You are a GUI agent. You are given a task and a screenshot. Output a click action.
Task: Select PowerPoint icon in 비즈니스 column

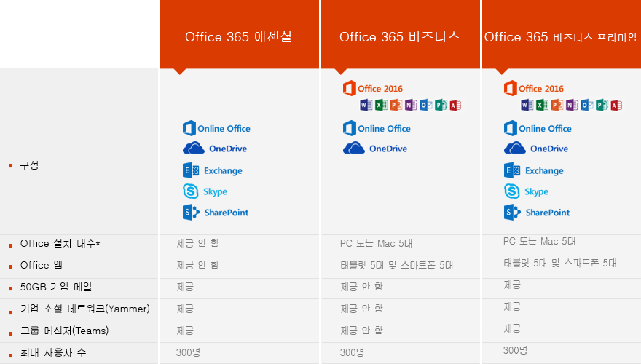tap(396, 105)
